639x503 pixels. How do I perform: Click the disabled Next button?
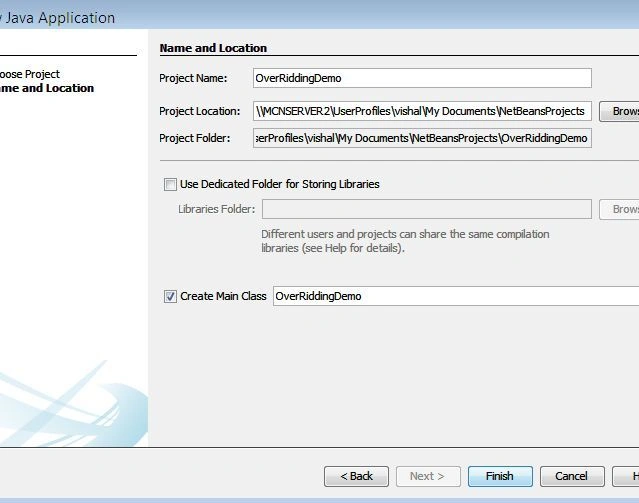428,476
